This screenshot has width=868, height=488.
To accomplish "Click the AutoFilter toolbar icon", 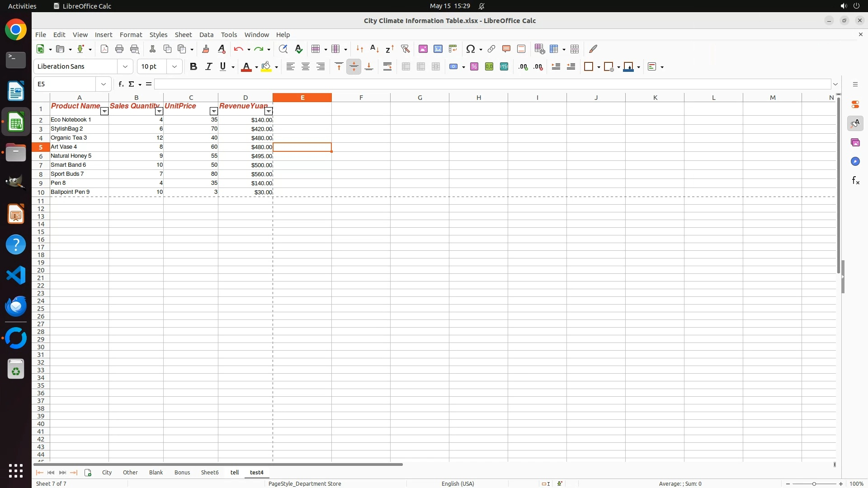I will (x=405, y=49).
